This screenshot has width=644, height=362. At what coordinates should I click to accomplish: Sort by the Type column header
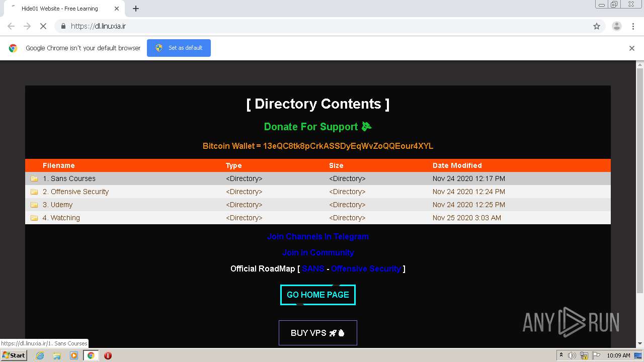click(x=234, y=165)
